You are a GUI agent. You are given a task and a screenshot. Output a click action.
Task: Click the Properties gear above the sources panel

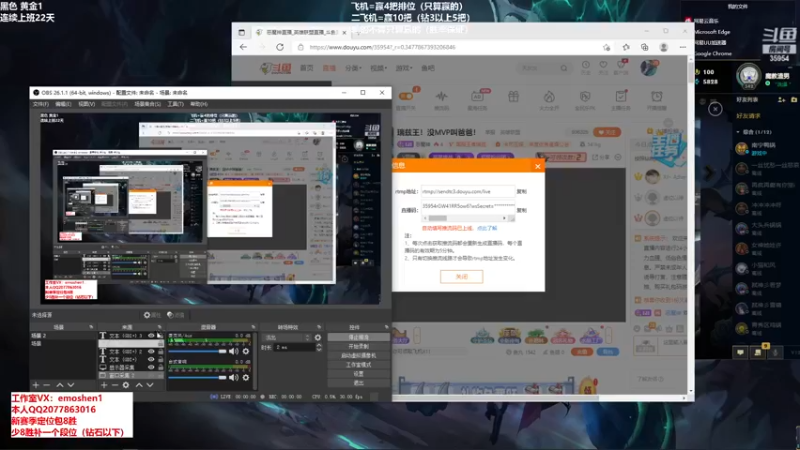coord(152,315)
